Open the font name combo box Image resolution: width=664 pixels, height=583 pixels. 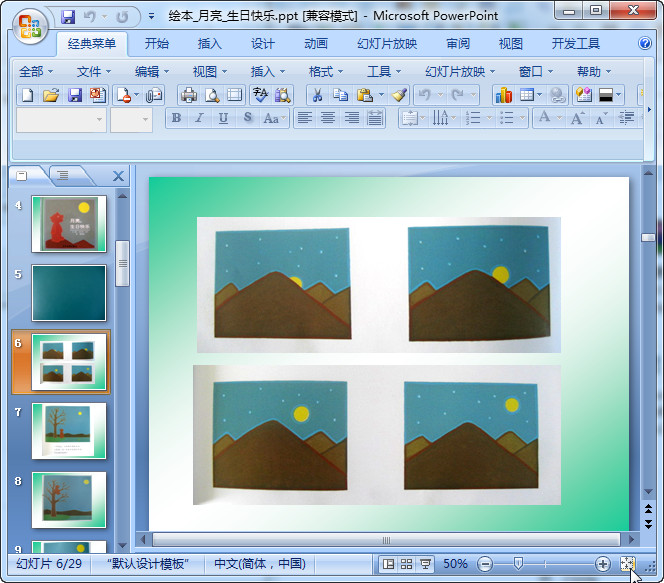pyautogui.click(x=61, y=119)
